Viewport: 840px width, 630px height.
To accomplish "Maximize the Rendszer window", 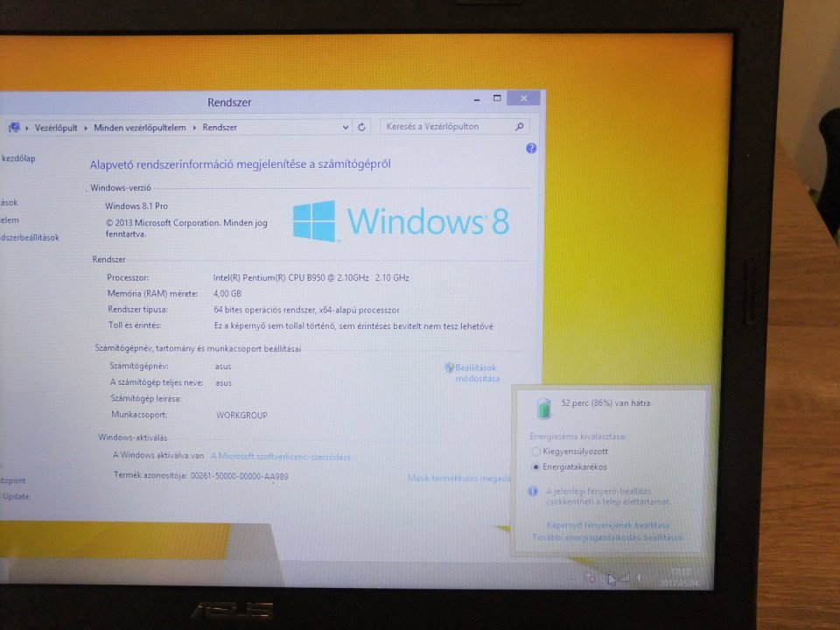I will [x=497, y=99].
